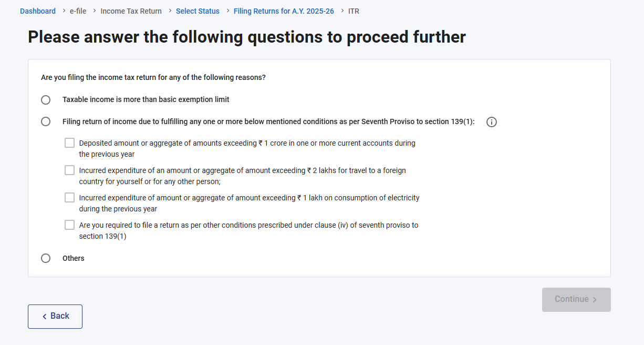Viewport: 644px width, 345px height.
Task: Click the chevron arrow after Dashboard breadcrumb
Action: [64, 11]
